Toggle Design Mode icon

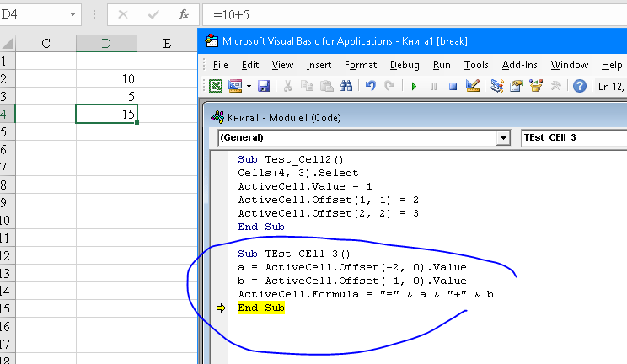click(473, 86)
